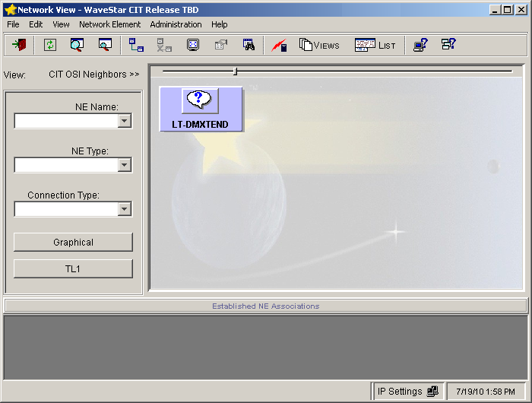Click the Graphical button
The width and height of the screenshot is (532, 403).
coord(73,242)
